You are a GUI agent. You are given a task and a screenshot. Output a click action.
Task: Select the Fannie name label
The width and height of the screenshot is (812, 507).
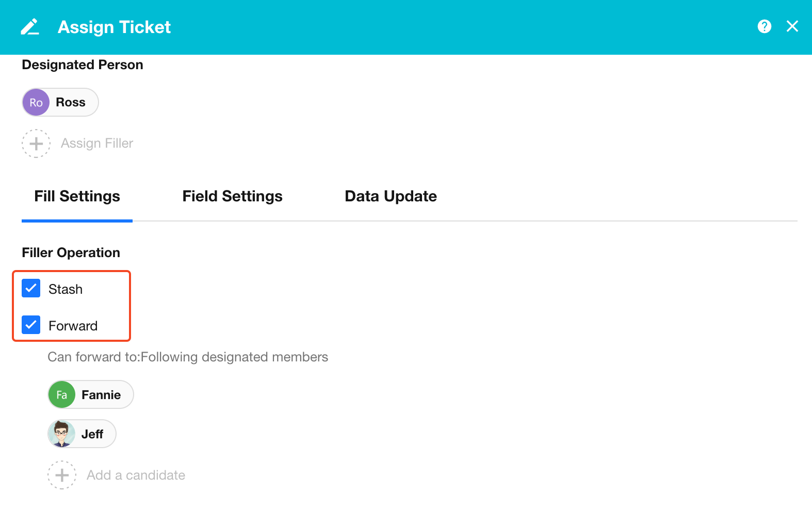tap(101, 395)
